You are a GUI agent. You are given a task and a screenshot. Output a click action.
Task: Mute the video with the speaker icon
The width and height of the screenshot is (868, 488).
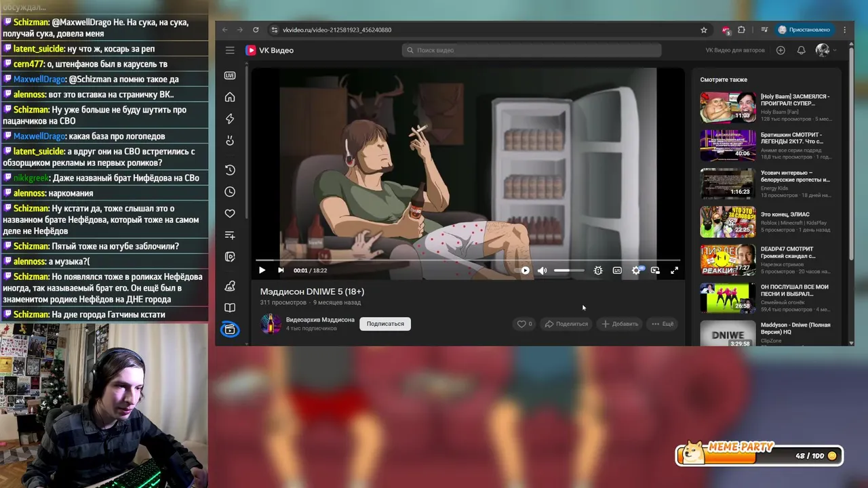tap(542, 270)
